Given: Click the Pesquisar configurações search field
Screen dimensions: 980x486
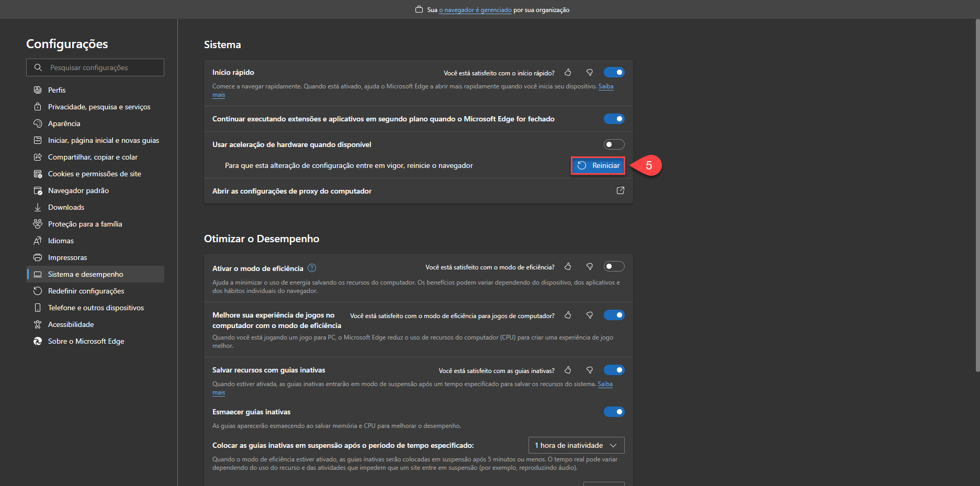Looking at the screenshot, I should click(102, 67).
